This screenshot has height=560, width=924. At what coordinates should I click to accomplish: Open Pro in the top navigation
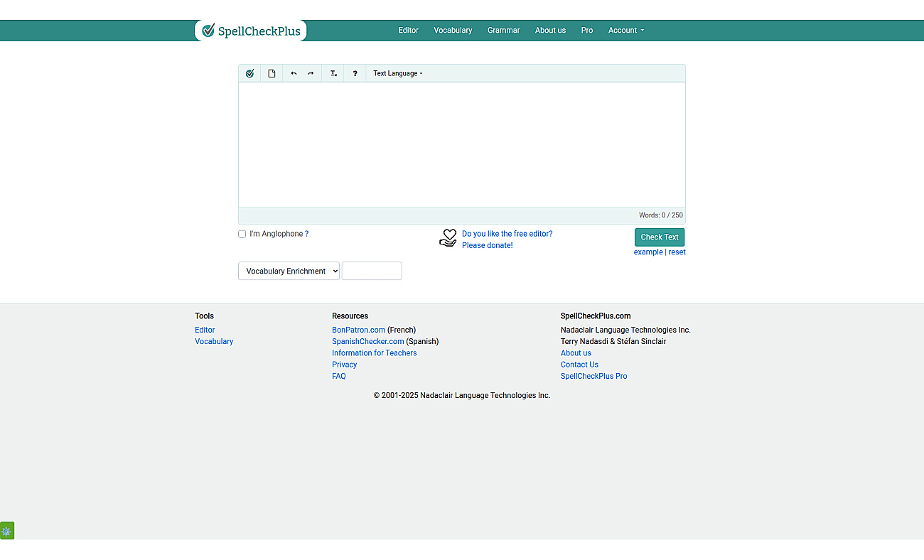coord(586,31)
